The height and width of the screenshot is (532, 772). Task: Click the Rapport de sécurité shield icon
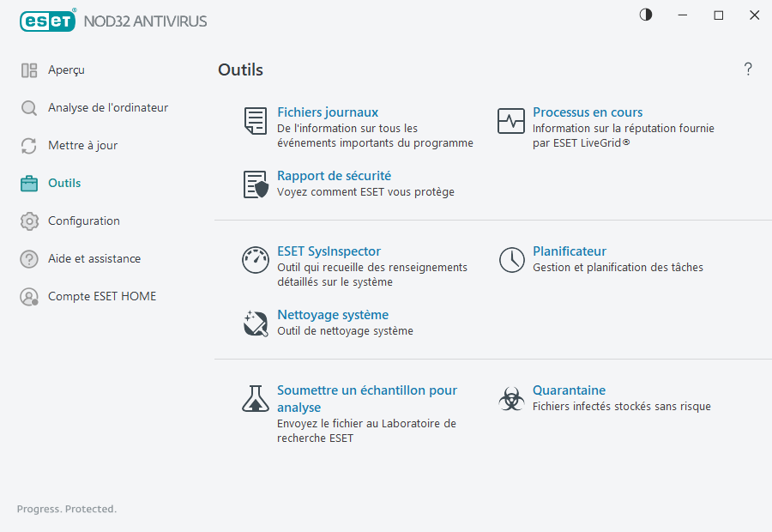(x=255, y=184)
